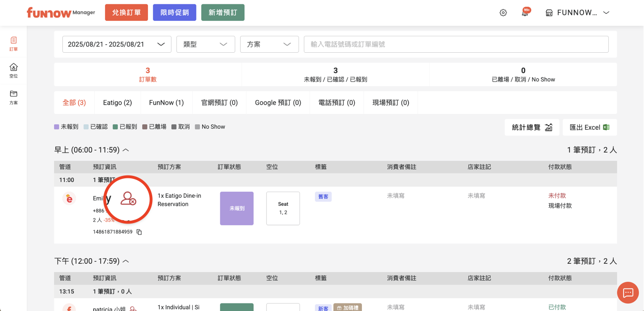Open the 訂單 orders sidebar icon
The height and width of the screenshot is (311, 644).
click(x=13, y=43)
